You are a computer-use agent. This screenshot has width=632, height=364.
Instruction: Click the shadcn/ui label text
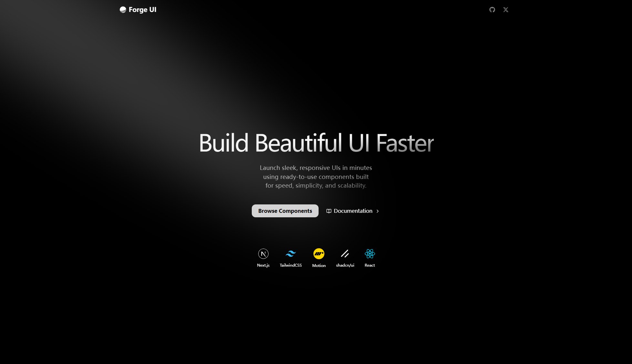(345, 265)
